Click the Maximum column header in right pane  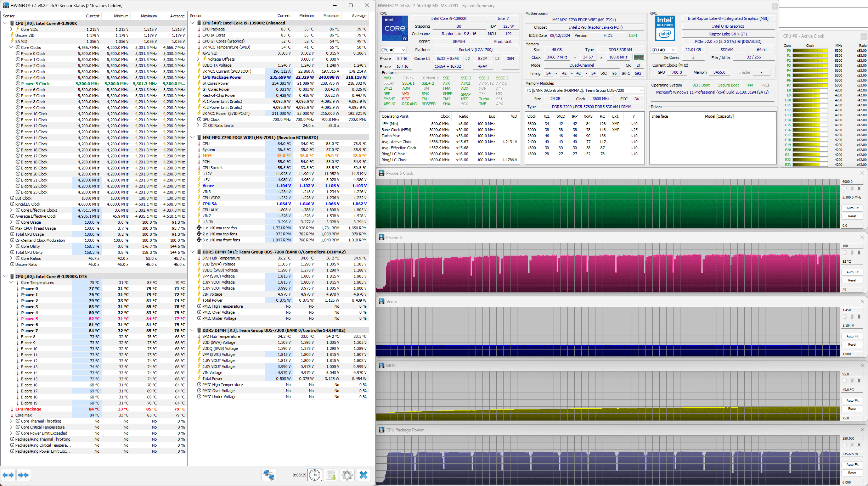point(328,16)
